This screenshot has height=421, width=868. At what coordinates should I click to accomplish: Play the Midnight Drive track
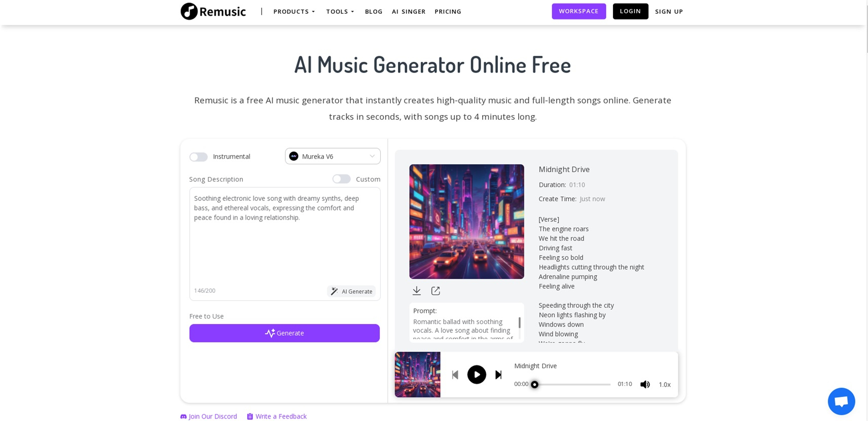tap(477, 375)
